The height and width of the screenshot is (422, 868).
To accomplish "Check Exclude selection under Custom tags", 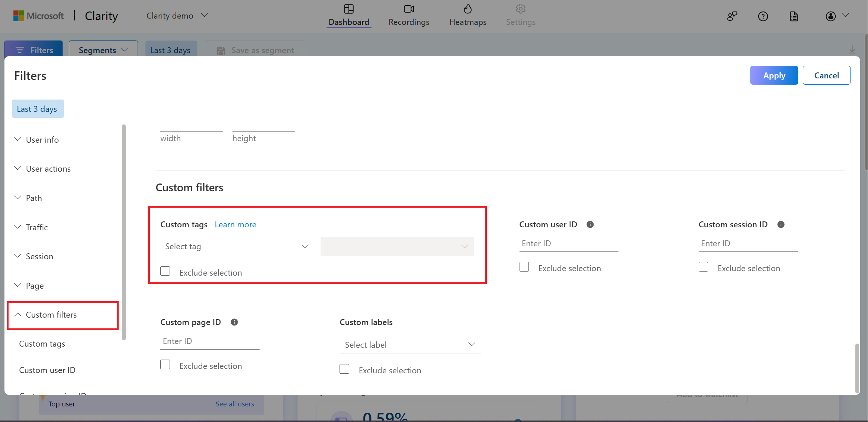I will (165, 271).
